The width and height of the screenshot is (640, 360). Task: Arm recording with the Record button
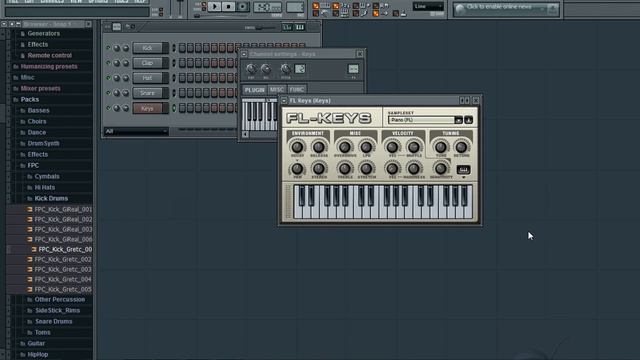242,7
